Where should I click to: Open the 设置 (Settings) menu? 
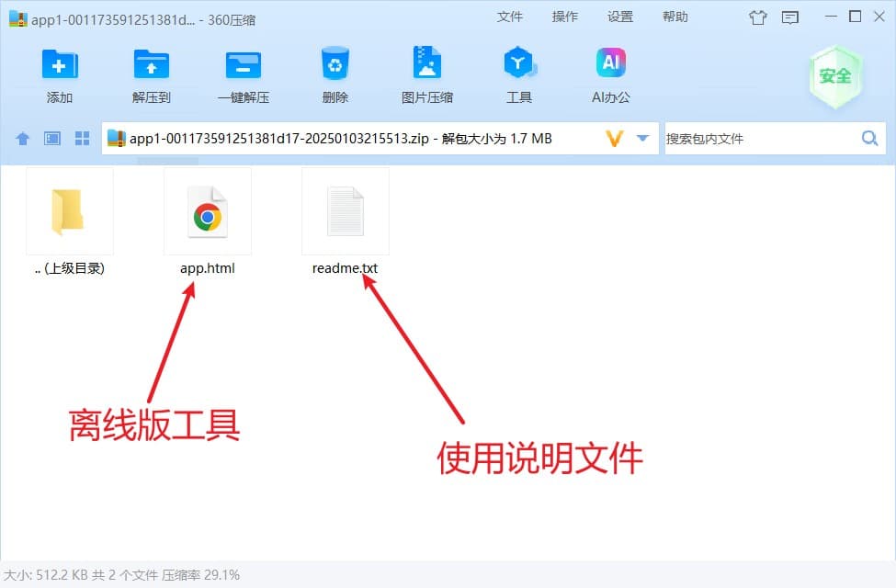(x=620, y=17)
